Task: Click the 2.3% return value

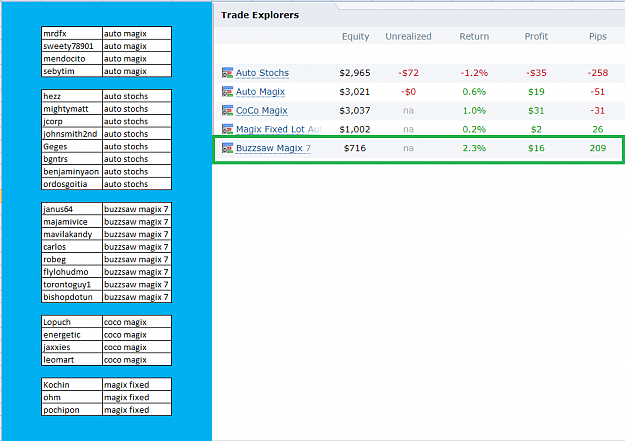Action: 474,148
